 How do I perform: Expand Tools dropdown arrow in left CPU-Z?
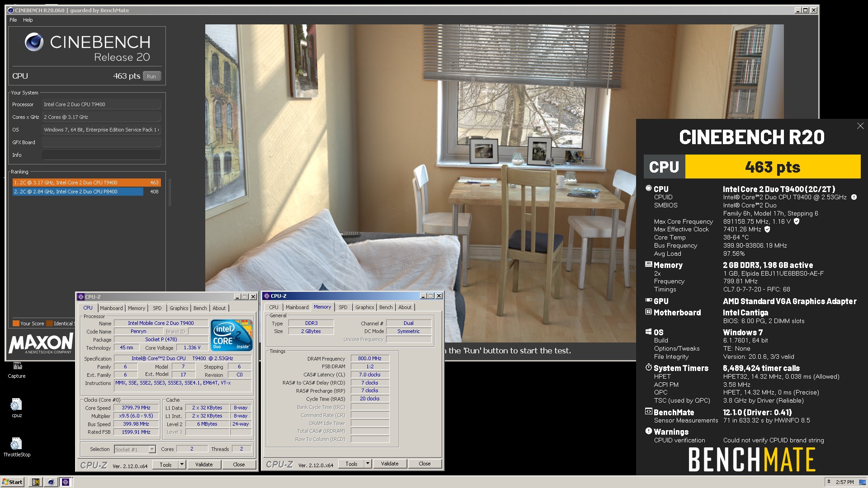(182, 465)
